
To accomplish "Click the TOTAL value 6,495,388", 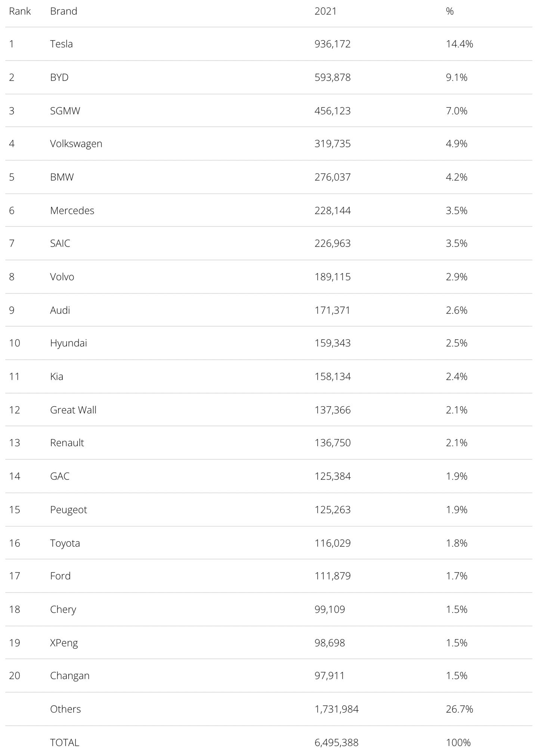I will [x=337, y=743].
